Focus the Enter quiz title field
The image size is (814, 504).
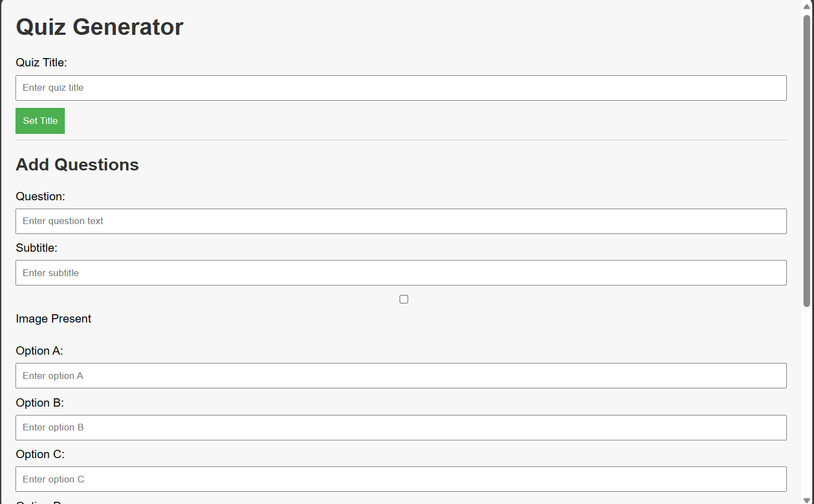click(x=401, y=88)
